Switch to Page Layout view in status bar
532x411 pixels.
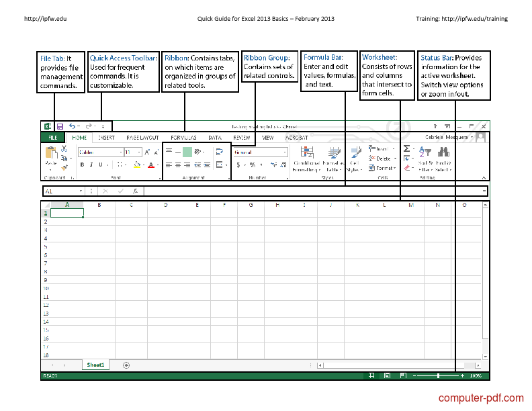click(387, 375)
